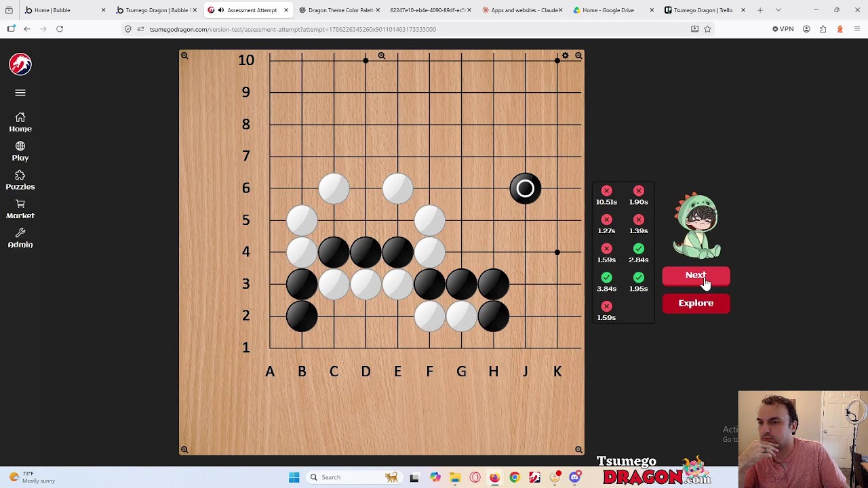Go back to the previous page
The width and height of the screenshot is (868, 488).
click(x=27, y=29)
